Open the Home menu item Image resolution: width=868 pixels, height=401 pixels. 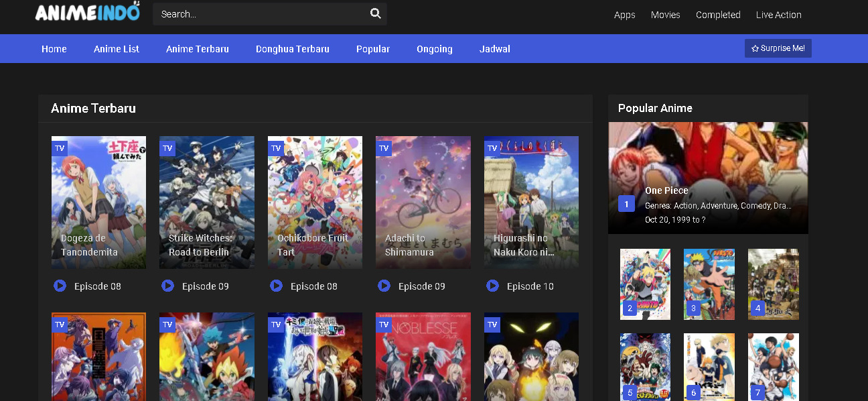tap(54, 49)
